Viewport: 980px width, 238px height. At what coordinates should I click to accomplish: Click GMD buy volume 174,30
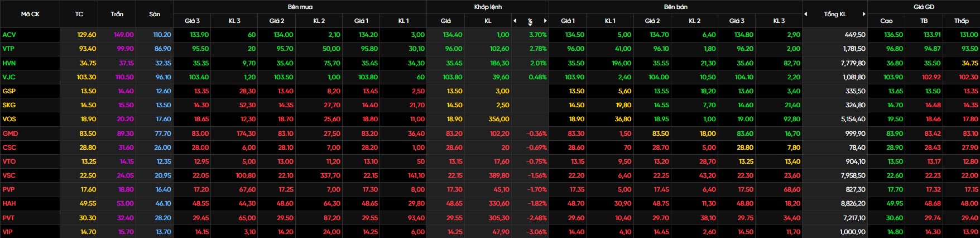pyautogui.click(x=246, y=134)
